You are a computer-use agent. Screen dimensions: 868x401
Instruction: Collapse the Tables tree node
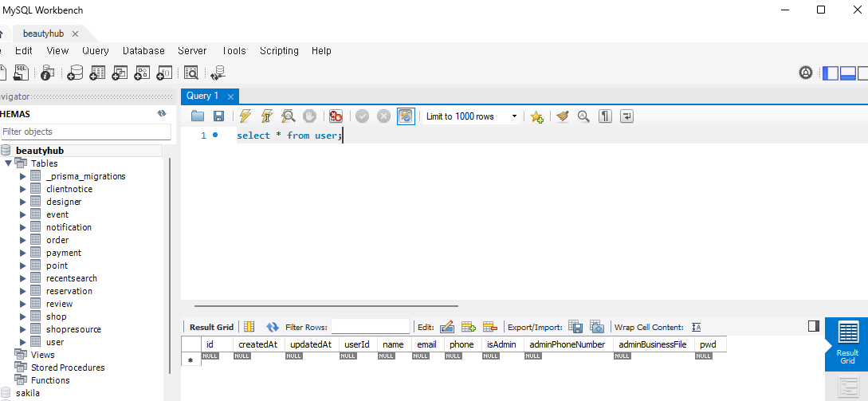tap(8, 163)
